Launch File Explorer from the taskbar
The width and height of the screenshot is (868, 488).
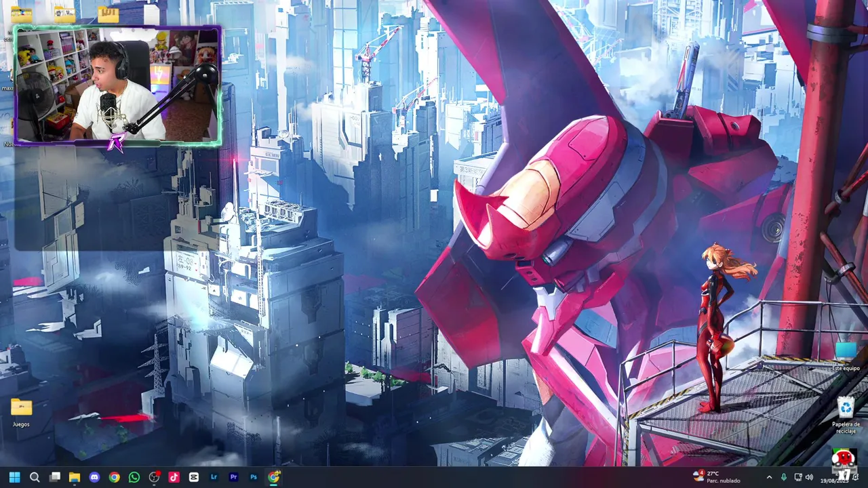point(75,477)
